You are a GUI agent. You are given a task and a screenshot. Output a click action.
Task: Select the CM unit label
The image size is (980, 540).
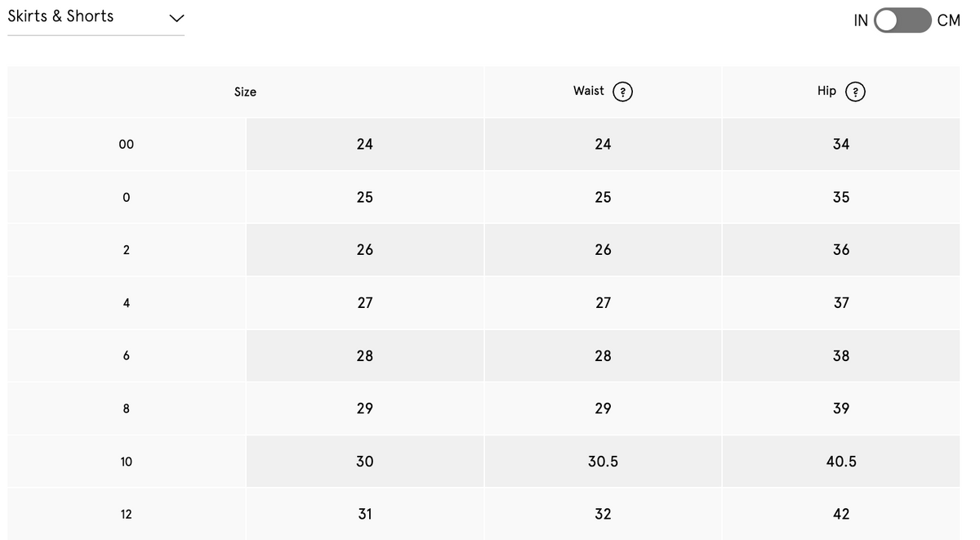tap(949, 20)
